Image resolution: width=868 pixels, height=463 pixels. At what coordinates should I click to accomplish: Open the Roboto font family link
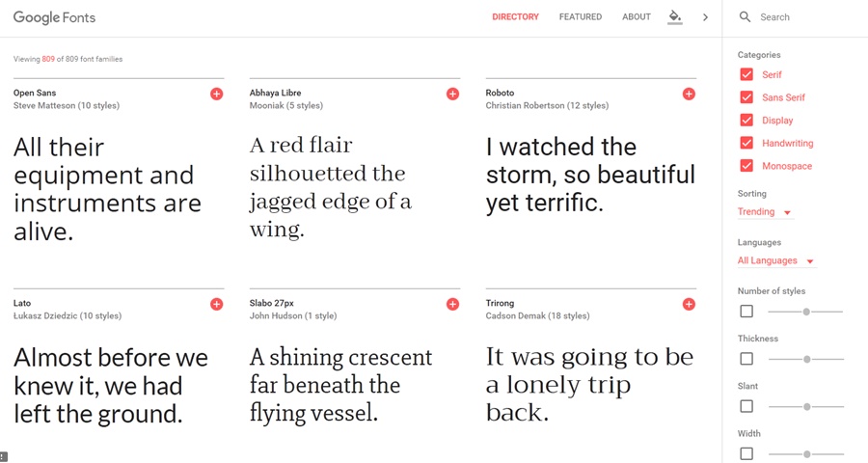tap(500, 93)
